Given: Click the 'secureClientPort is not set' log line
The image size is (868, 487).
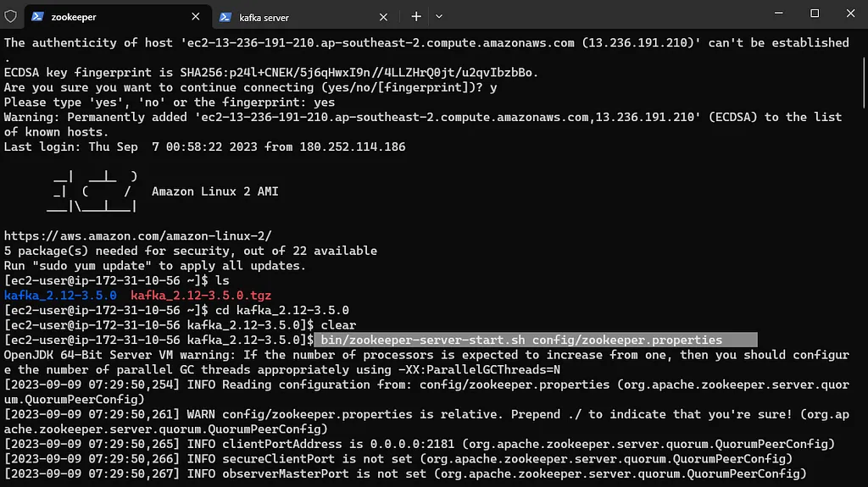Looking at the screenshot, I should point(398,459).
